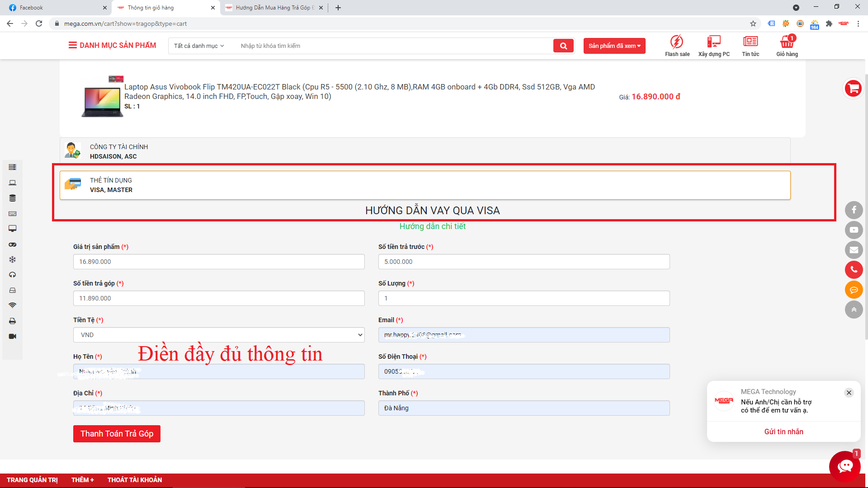Screen dimensions: 868x488
Task: Select the THẺ TÍN DỤNG Visa, Master option
Action: tap(425, 185)
